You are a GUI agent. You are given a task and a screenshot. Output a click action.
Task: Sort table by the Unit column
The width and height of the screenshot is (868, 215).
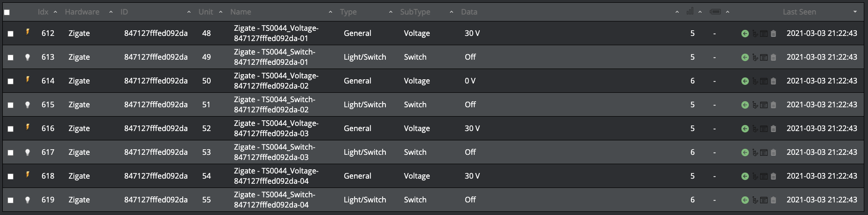click(x=206, y=12)
